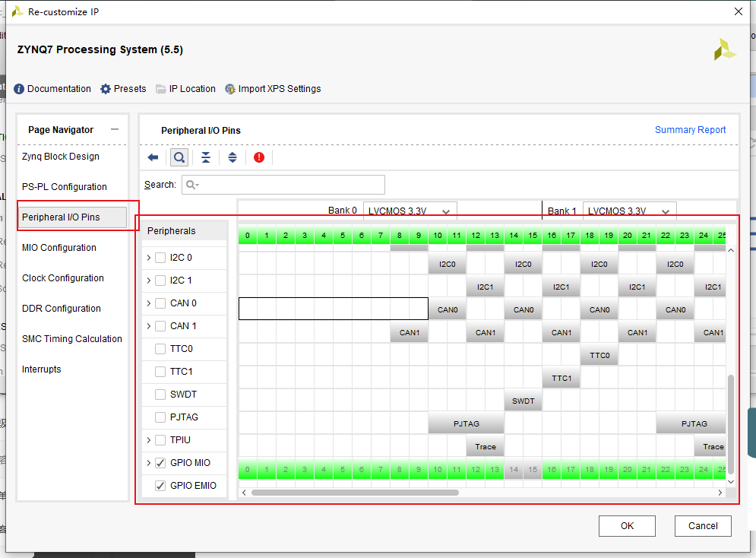
Task: Enable the TTC1 checkbox
Action: pos(160,371)
